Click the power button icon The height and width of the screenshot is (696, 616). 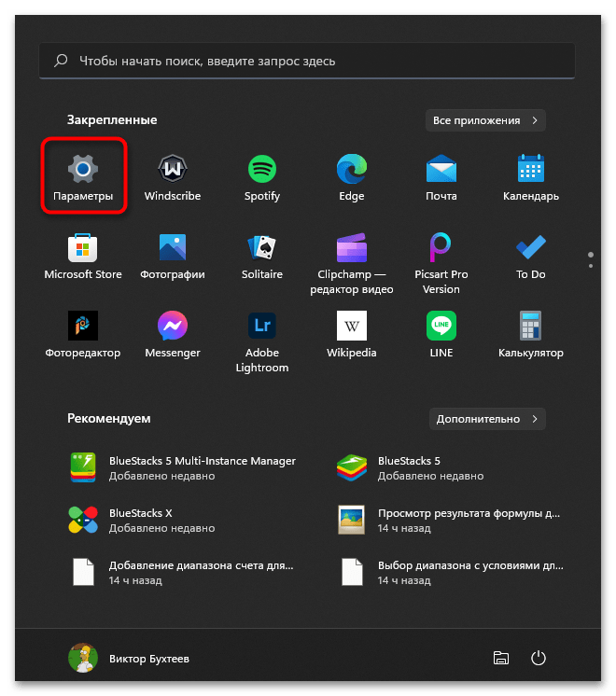[x=539, y=658]
